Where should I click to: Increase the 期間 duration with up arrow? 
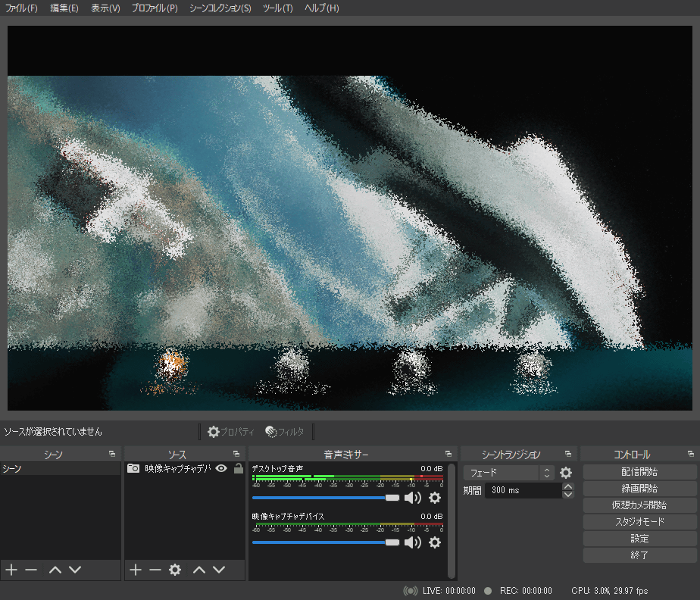click(568, 486)
